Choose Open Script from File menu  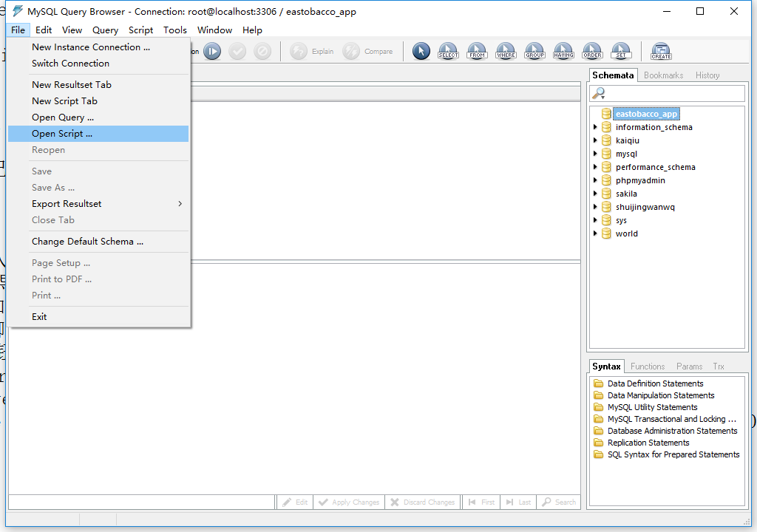tap(62, 134)
